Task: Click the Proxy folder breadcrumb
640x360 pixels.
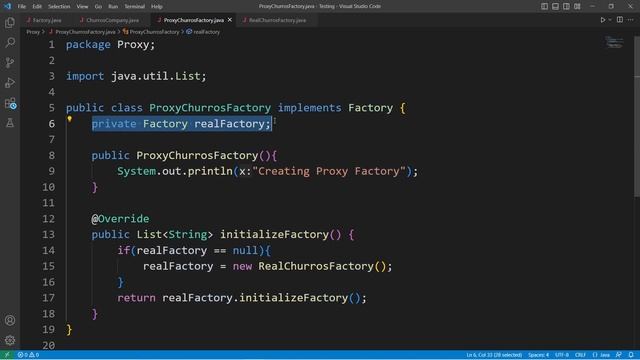Action: tap(33, 32)
